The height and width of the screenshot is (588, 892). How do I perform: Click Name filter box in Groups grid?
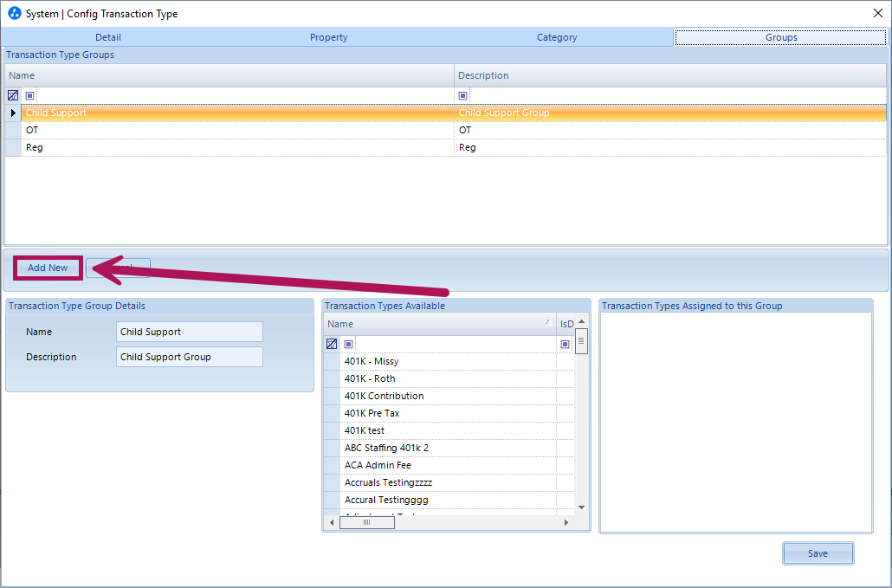244,95
